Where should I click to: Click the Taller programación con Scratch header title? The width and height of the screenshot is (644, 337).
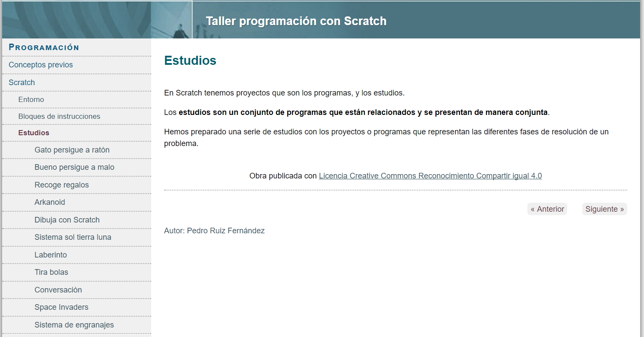tap(296, 21)
